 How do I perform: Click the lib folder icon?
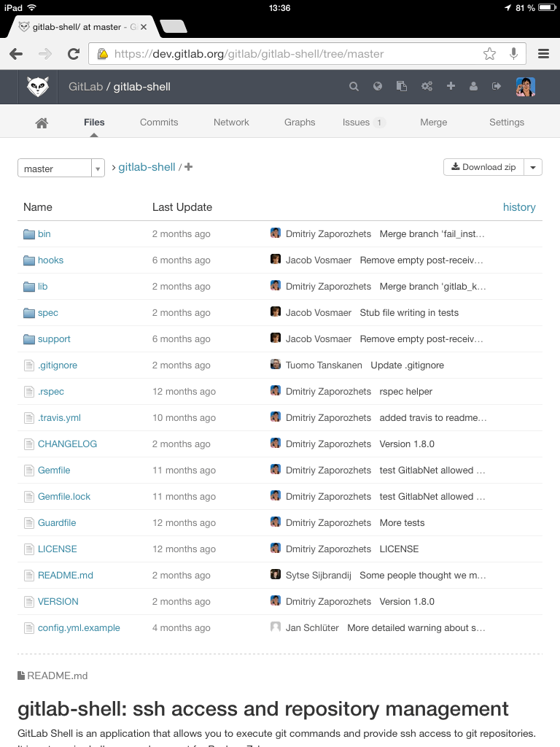(x=29, y=286)
